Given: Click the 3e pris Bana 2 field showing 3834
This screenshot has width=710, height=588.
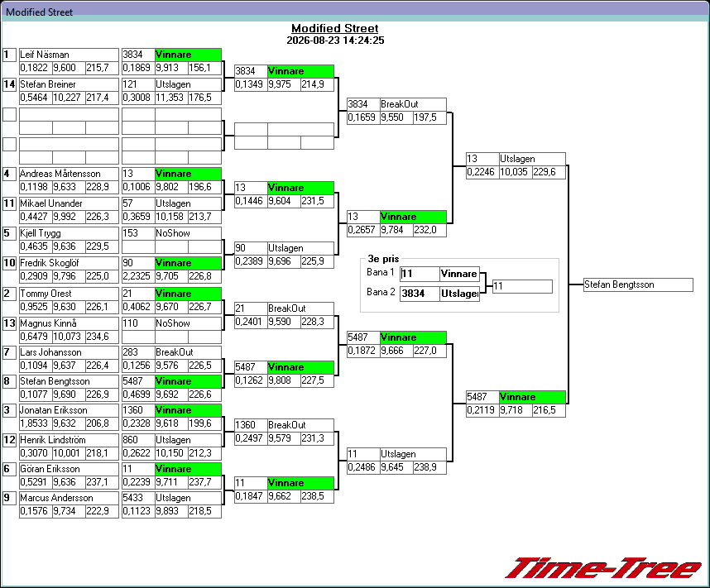Looking at the screenshot, I should click(420, 294).
